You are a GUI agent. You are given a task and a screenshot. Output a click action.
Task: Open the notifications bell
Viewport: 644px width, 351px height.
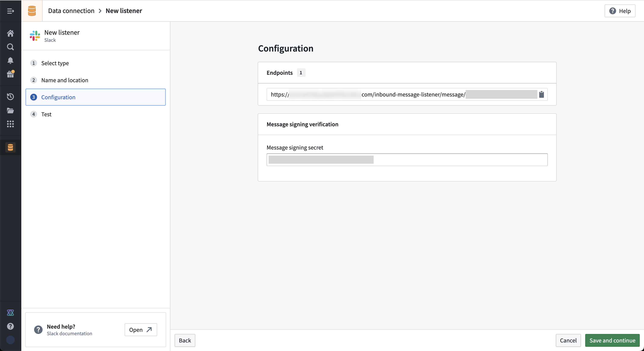[x=10, y=60]
